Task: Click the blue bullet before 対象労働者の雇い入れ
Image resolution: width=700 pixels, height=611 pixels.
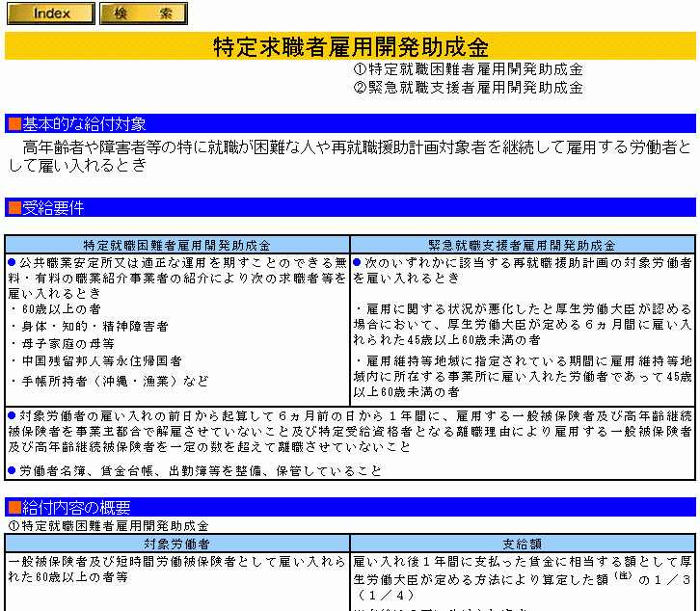Action: tap(13, 415)
